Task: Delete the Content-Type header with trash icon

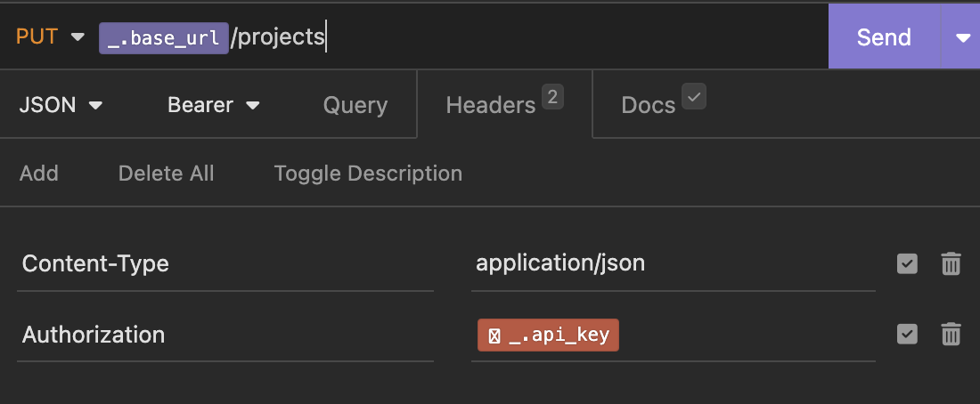Action: [x=951, y=263]
